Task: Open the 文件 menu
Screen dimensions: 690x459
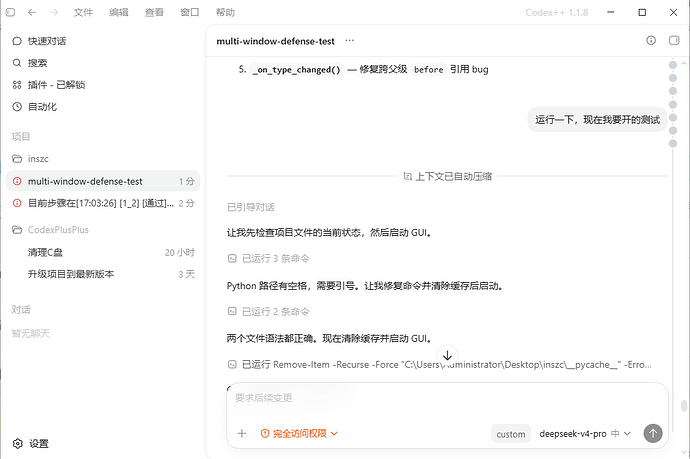Action: point(83,12)
